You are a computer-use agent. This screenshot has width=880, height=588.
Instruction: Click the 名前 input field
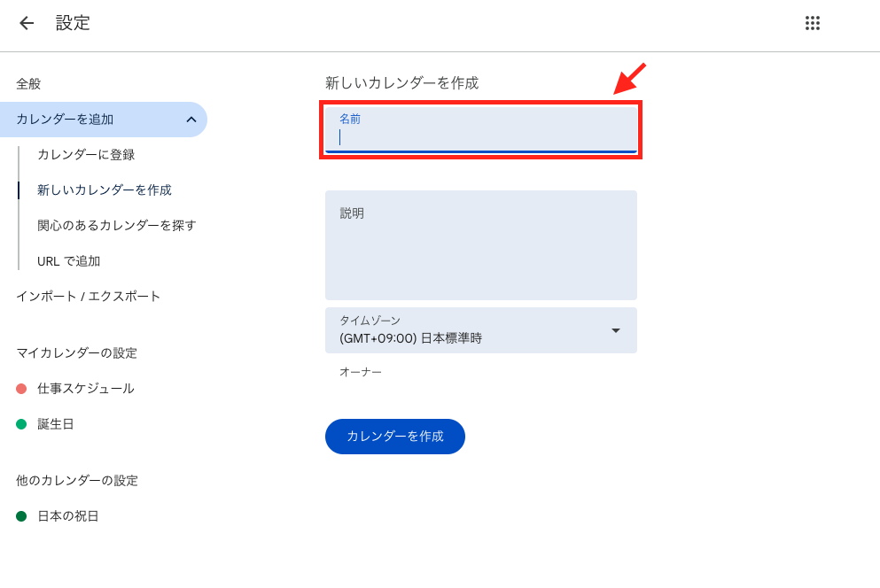click(x=481, y=130)
